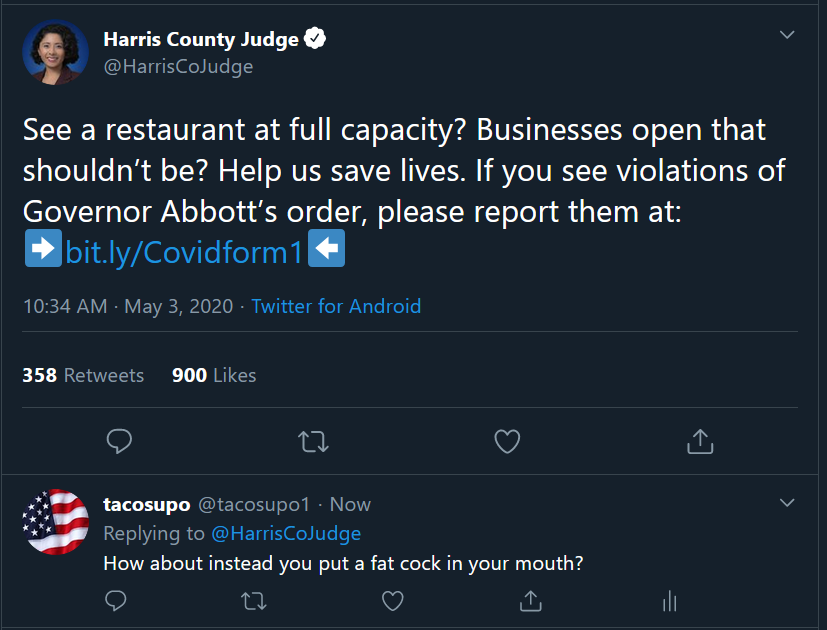
Task: Reply to tacosupo's comment
Action: click(x=116, y=600)
